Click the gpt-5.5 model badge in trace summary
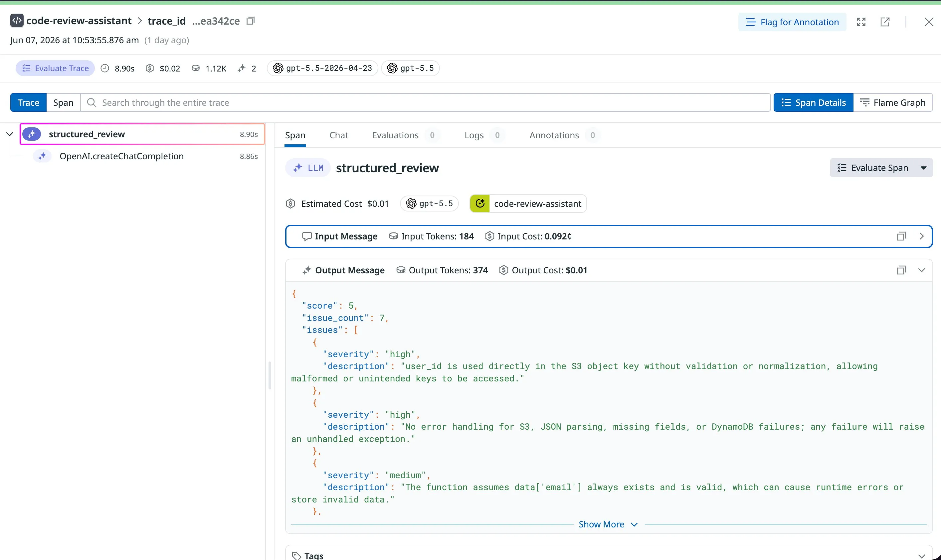The width and height of the screenshot is (941, 560). pos(410,68)
